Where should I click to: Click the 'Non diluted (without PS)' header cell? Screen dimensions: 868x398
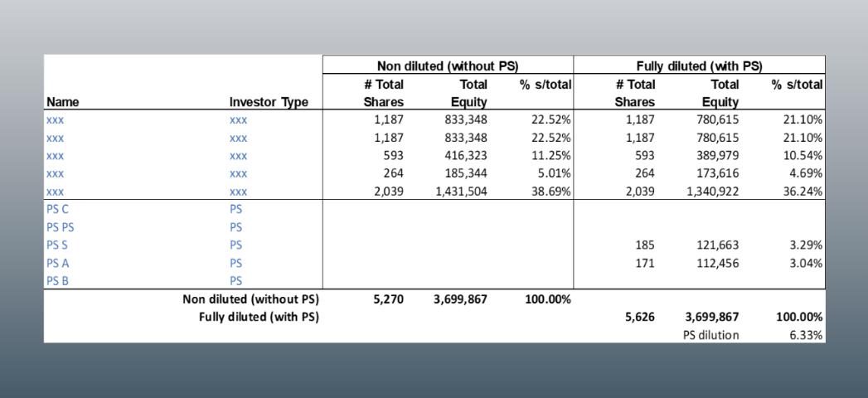click(448, 66)
